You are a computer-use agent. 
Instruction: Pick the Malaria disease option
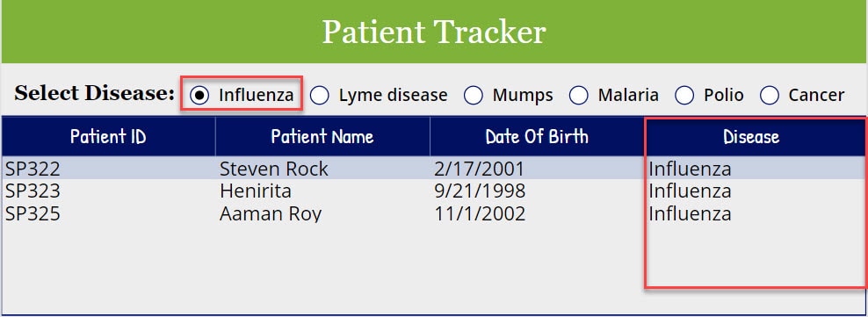578,95
